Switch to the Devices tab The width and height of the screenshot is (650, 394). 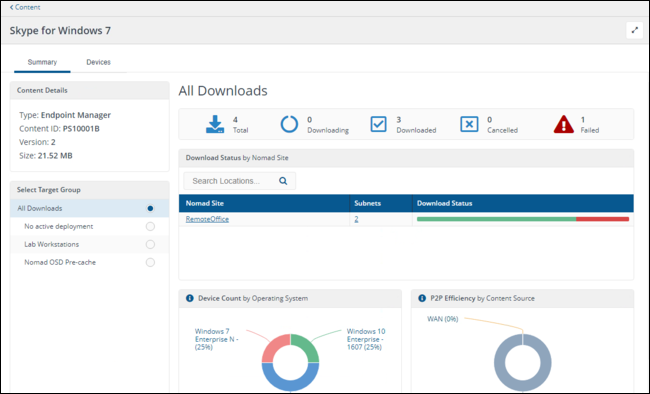point(98,62)
